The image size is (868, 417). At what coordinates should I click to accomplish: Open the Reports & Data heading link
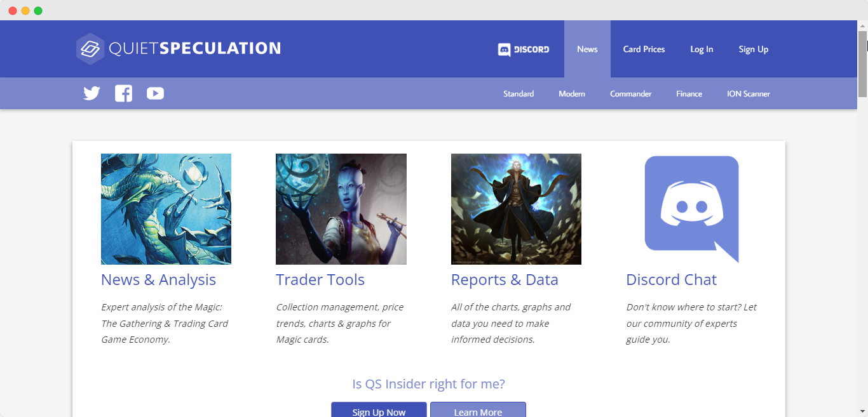[505, 280]
